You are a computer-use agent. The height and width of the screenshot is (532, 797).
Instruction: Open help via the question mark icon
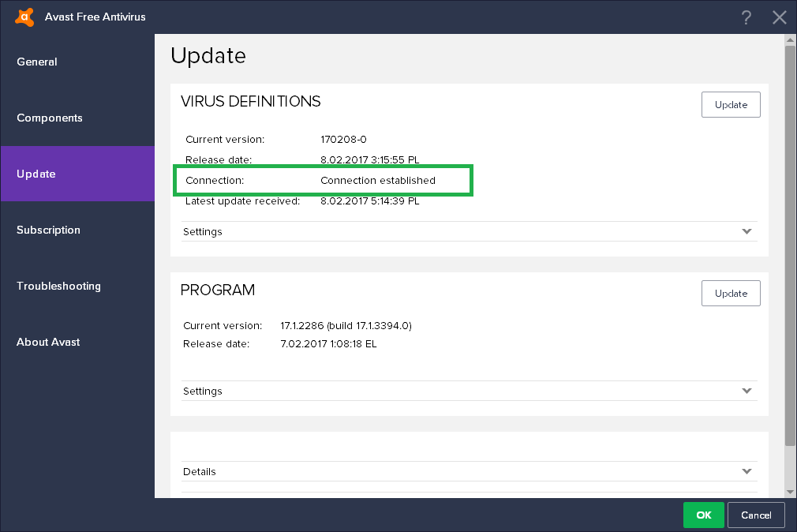(746, 17)
